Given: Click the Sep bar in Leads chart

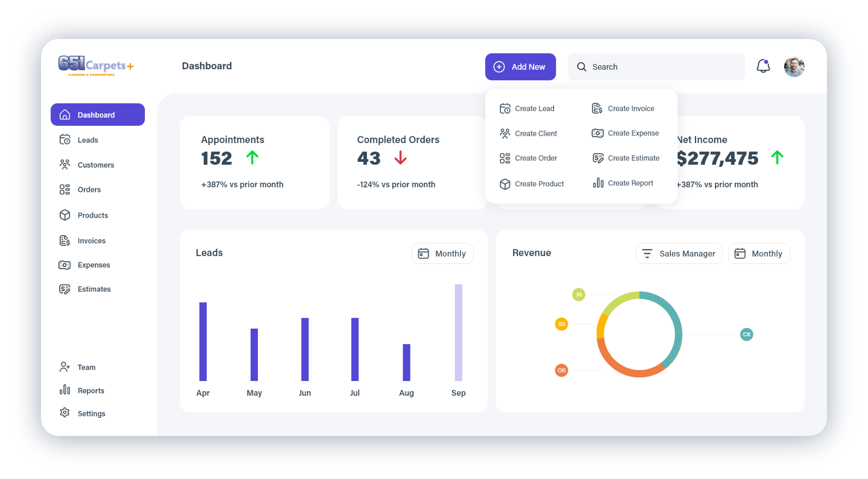Looking at the screenshot, I should 458,332.
